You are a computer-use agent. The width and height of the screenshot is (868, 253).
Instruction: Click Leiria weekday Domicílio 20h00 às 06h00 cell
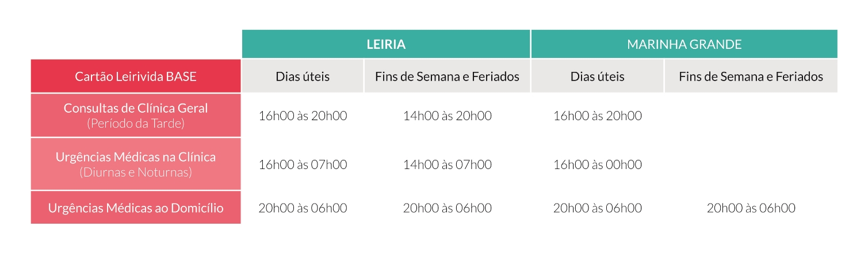click(303, 208)
